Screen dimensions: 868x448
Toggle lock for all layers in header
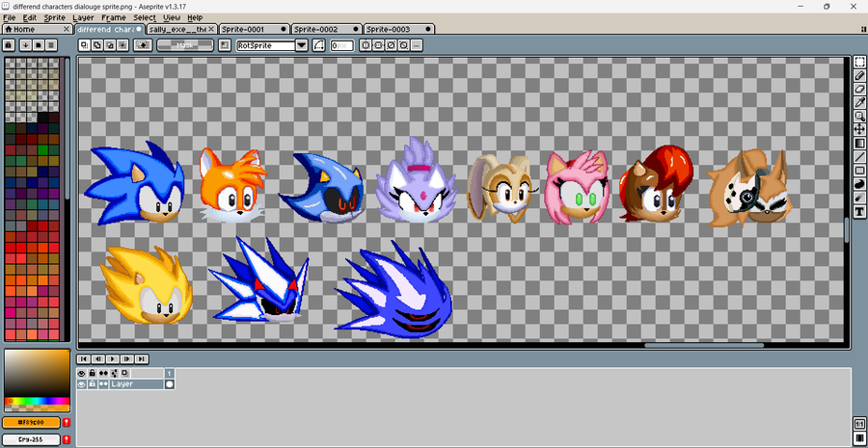point(93,374)
